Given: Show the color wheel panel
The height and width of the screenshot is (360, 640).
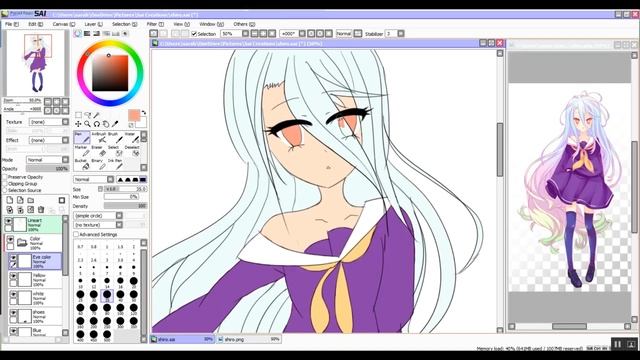Looking at the screenshot, I should [78, 33].
